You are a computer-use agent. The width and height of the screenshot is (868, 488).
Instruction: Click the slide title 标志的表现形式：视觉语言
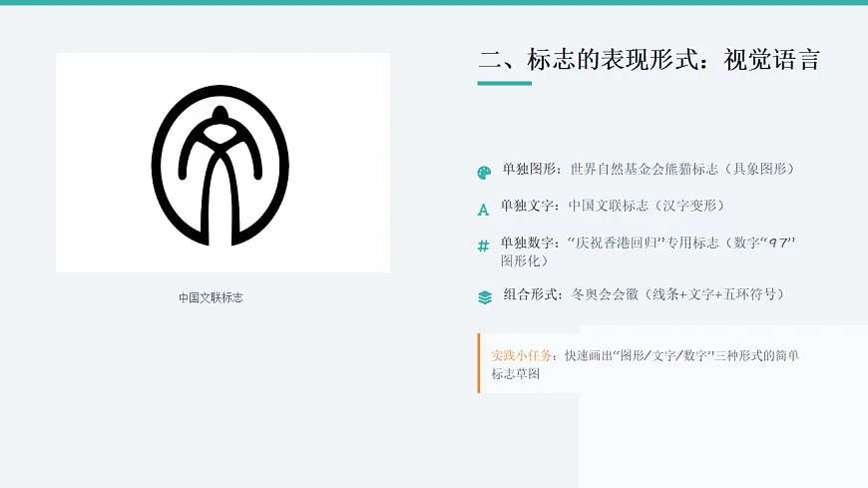click(649, 59)
